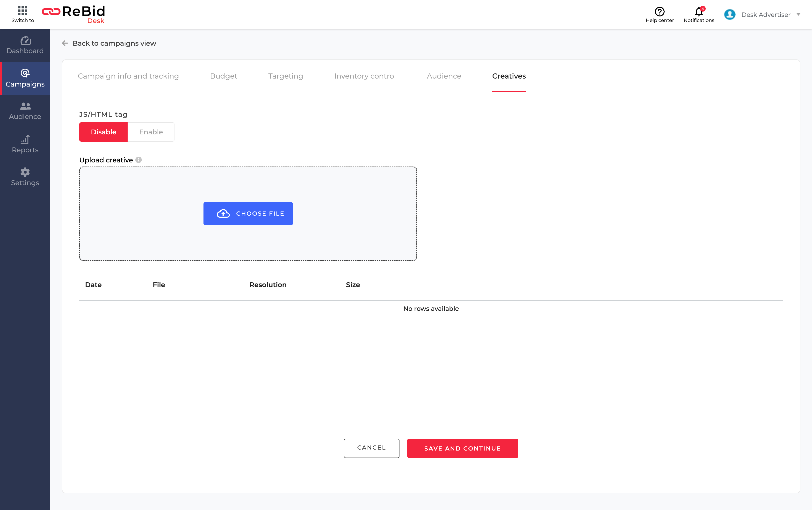Image resolution: width=812 pixels, height=510 pixels.
Task: Click the Desk Advertiser avatar
Action: 730,15
